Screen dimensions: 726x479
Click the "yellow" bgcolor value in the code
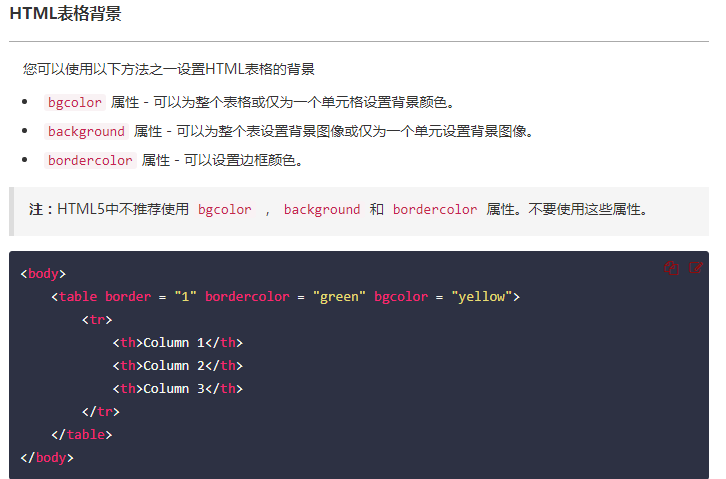pyautogui.click(x=482, y=296)
